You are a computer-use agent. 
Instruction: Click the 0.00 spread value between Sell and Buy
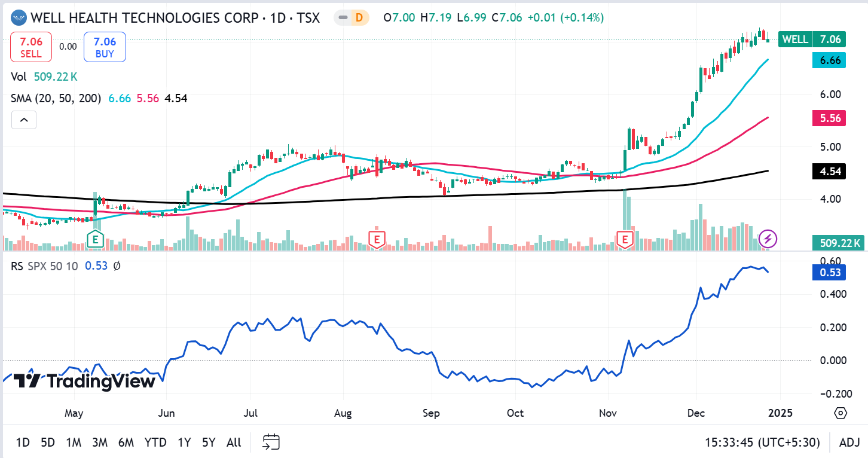point(68,47)
